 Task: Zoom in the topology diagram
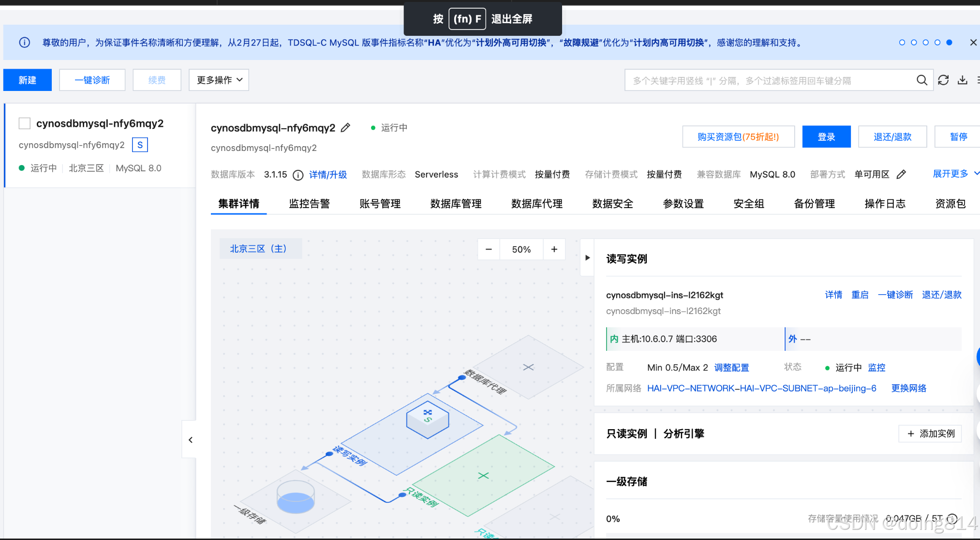pyautogui.click(x=554, y=249)
